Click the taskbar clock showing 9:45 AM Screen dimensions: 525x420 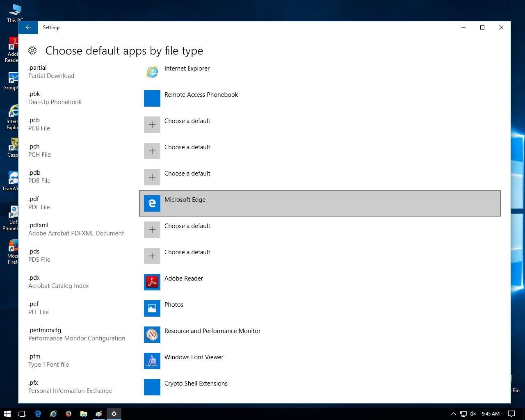[x=491, y=414]
